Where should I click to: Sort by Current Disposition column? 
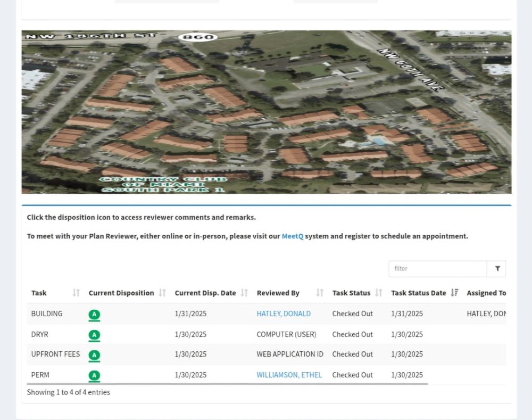click(162, 293)
